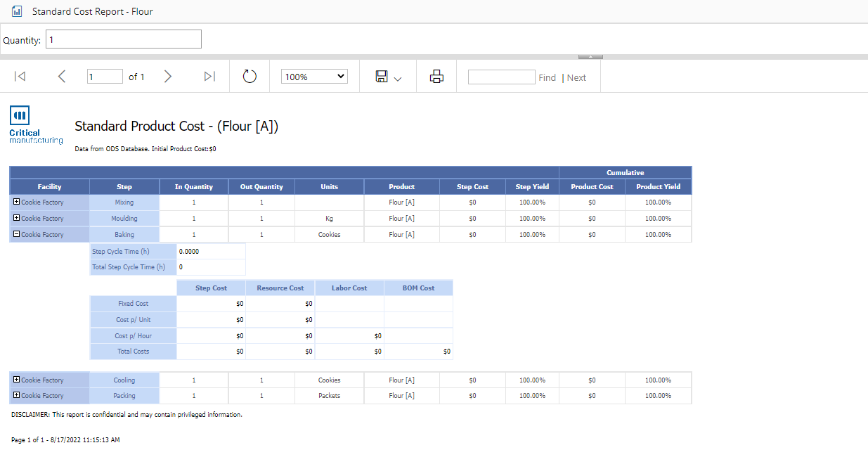The width and height of the screenshot is (868, 476).
Task: Open the save/export dropdown menu
Action: [x=389, y=77]
